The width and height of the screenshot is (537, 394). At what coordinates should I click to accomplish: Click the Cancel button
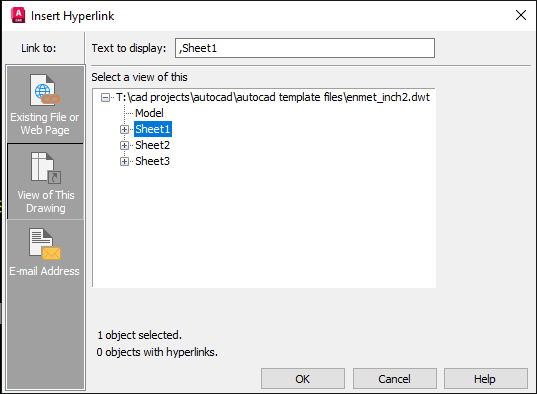coord(395,379)
